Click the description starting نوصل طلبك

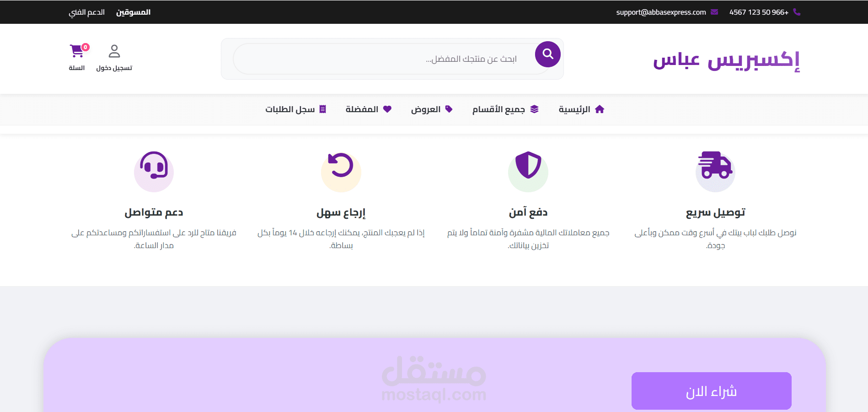(x=715, y=239)
